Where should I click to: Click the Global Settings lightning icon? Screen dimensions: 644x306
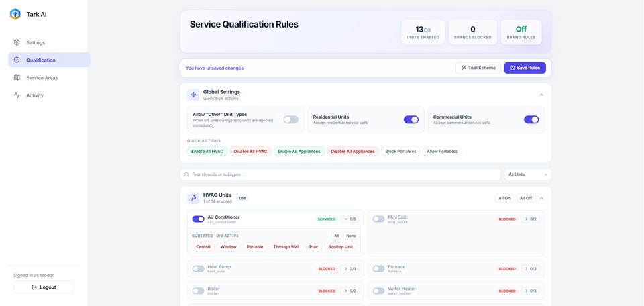click(x=193, y=95)
